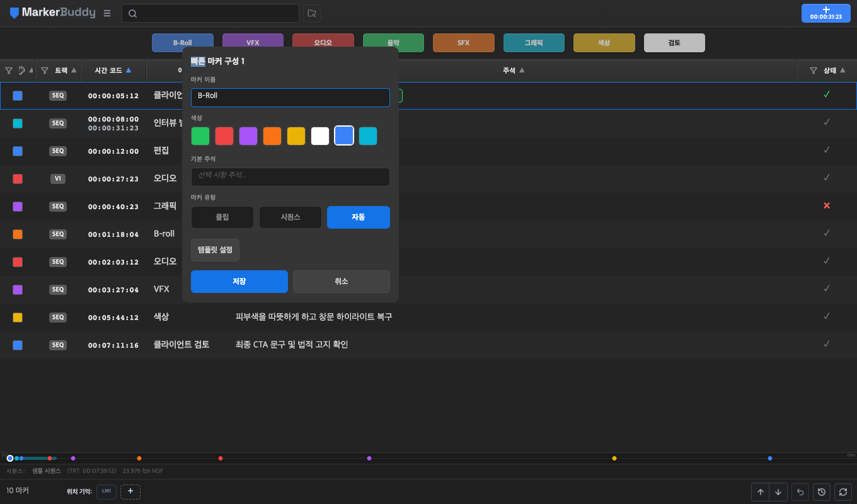Select the 자동 marker type
The width and height of the screenshot is (857, 504).
point(359,217)
